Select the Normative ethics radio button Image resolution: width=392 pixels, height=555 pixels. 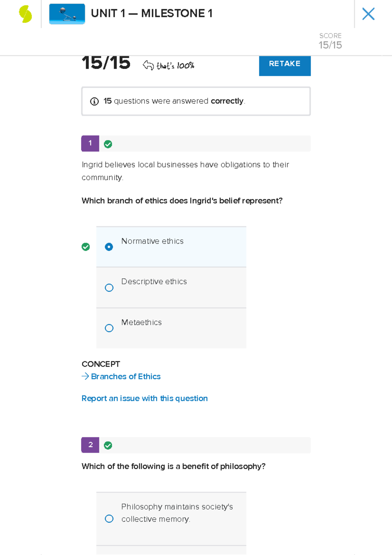[109, 247]
